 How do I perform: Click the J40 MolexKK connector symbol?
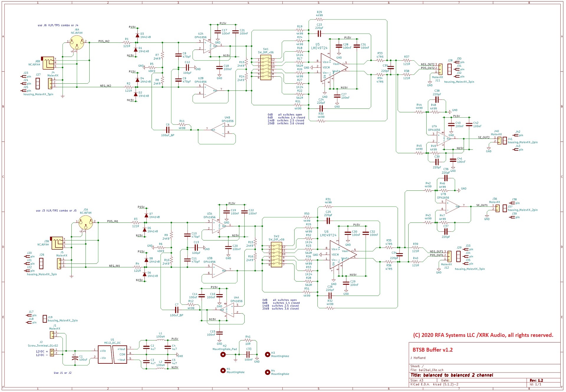pos(499,140)
